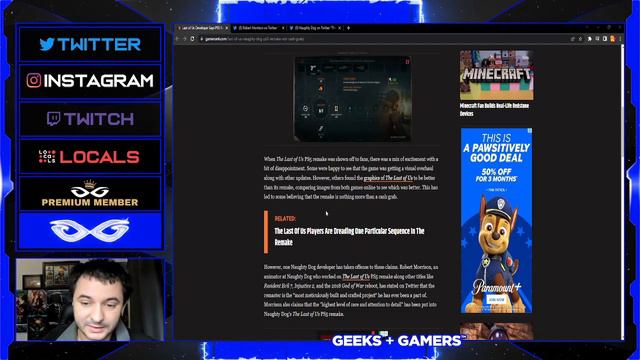Image resolution: width=640 pixels, height=360 pixels.
Task: Click the address bar URL
Action: pos(254,39)
